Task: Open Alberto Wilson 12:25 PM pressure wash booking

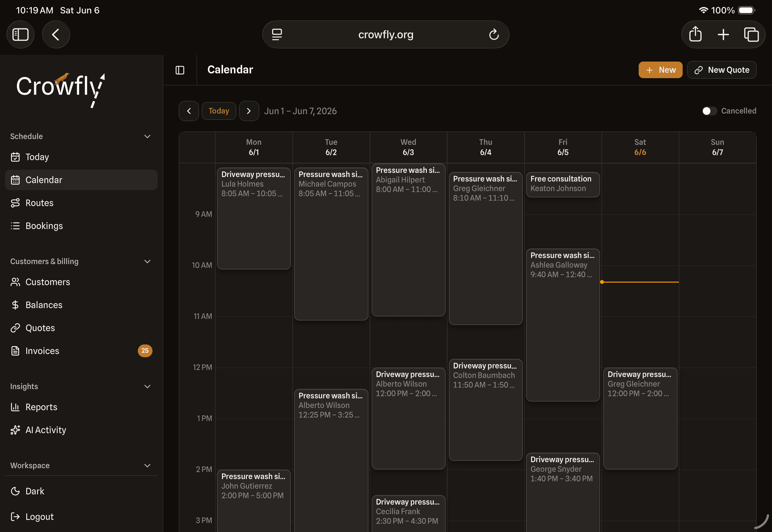Action: pyautogui.click(x=331, y=461)
